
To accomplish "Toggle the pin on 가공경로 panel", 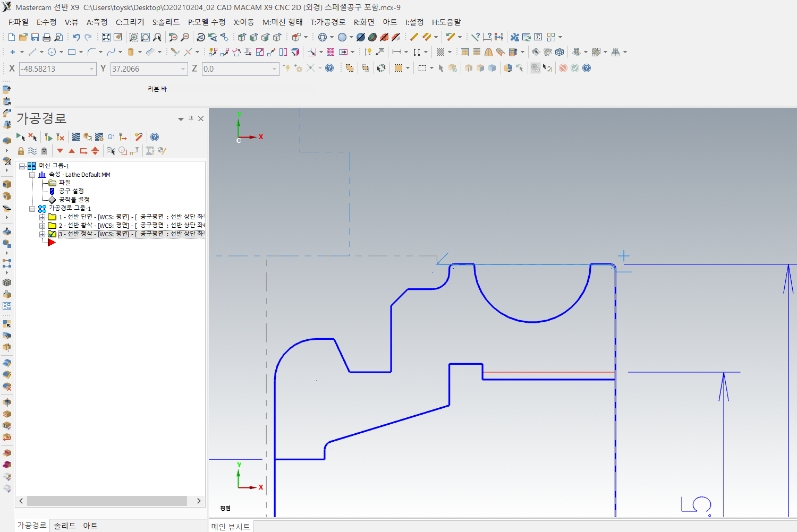I will 191,118.
